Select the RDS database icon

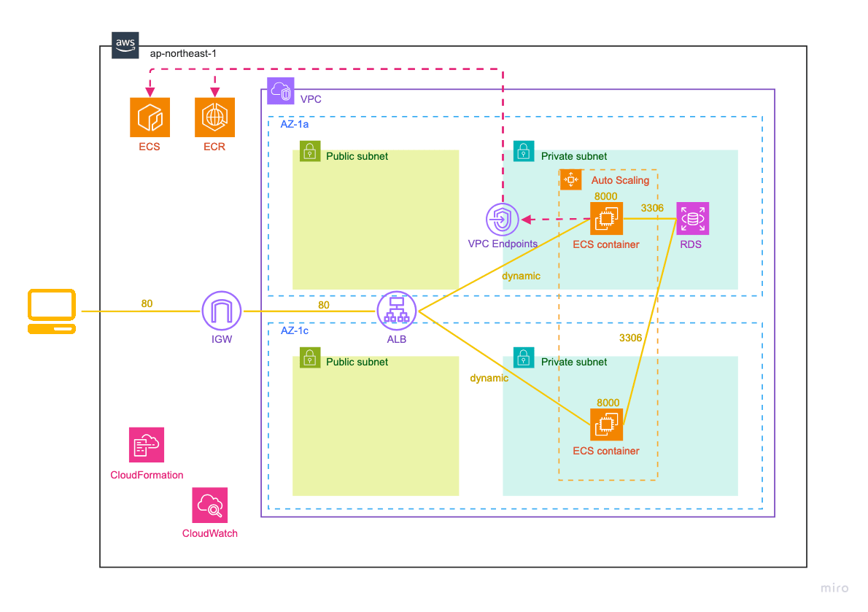click(x=692, y=219)
